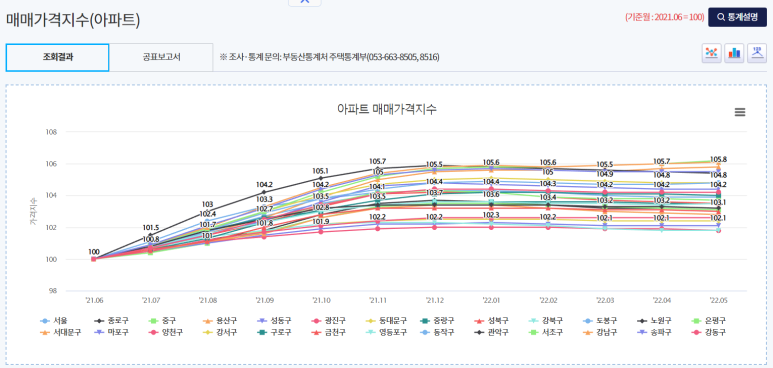Switch to line chart view icon
Viewport: 773px width, 368px height.
pyautogui.click(x=711, y=53)
